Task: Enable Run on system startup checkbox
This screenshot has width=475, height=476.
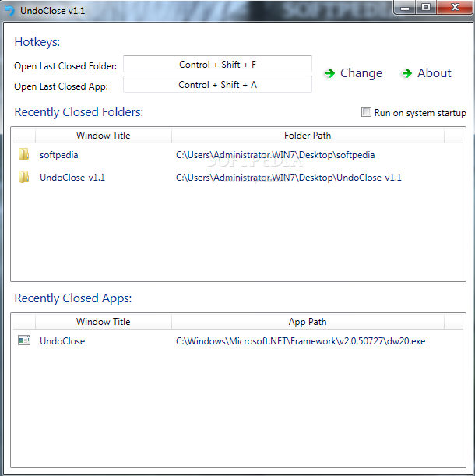Action: (366, 112)
